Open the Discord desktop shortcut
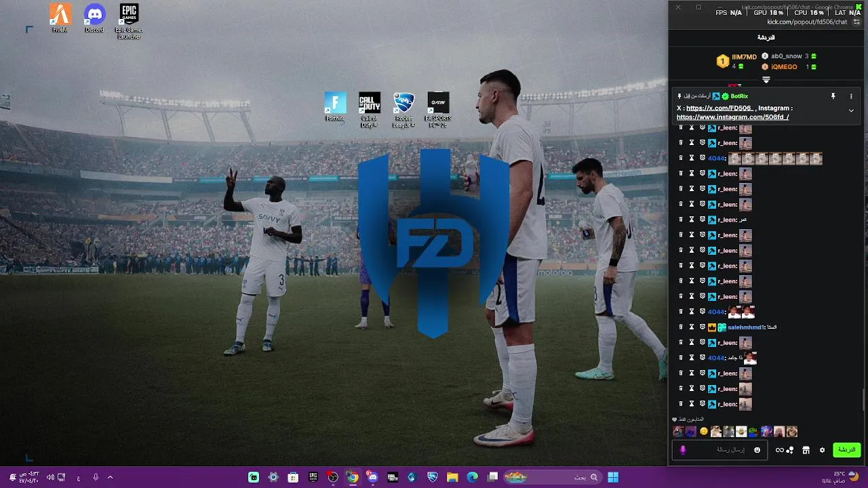The height and width of the screenshot is (488, 868). 94,18
